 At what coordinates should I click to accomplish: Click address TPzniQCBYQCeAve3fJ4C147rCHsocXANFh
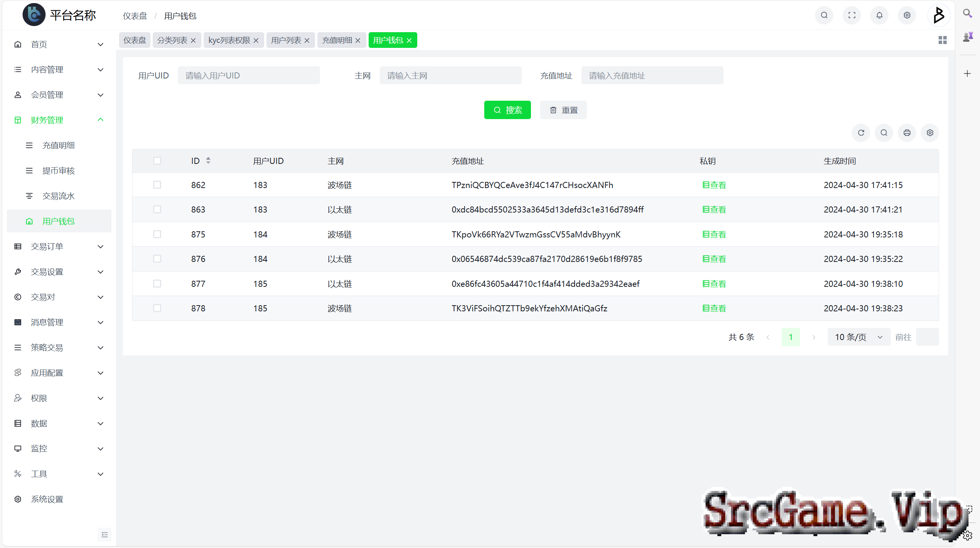click(532, 185)
